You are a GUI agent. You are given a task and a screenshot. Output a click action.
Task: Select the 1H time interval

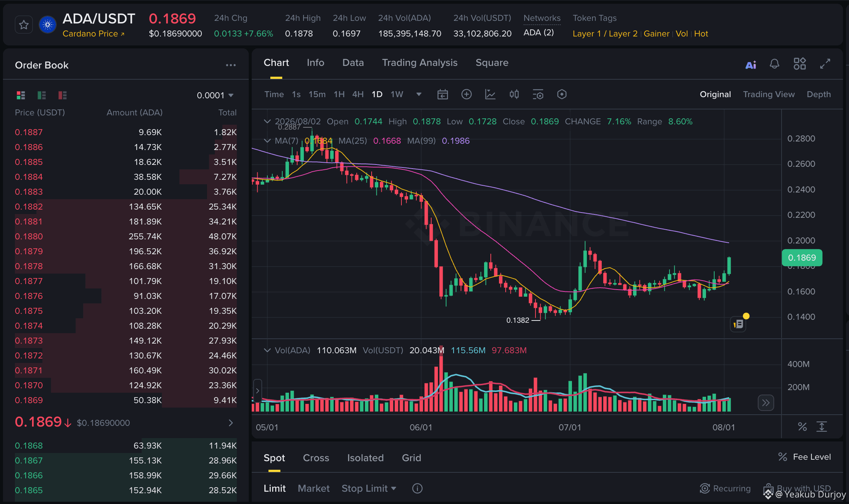pyautogui.click(x=339, y=95)
